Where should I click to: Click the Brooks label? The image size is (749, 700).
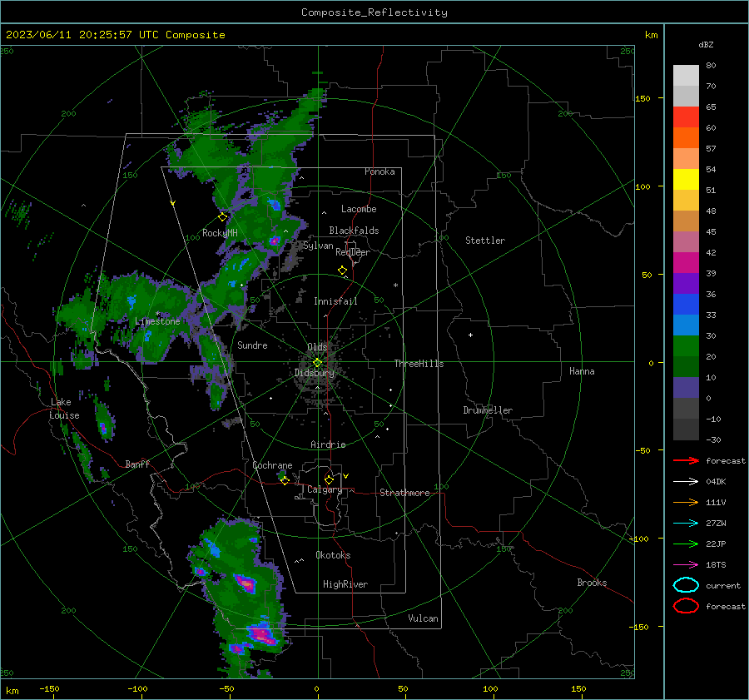coord(592,583)
